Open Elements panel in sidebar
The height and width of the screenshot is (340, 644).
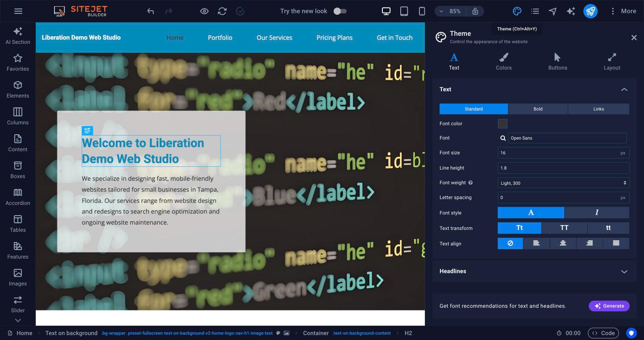click(x=18, y=89)
